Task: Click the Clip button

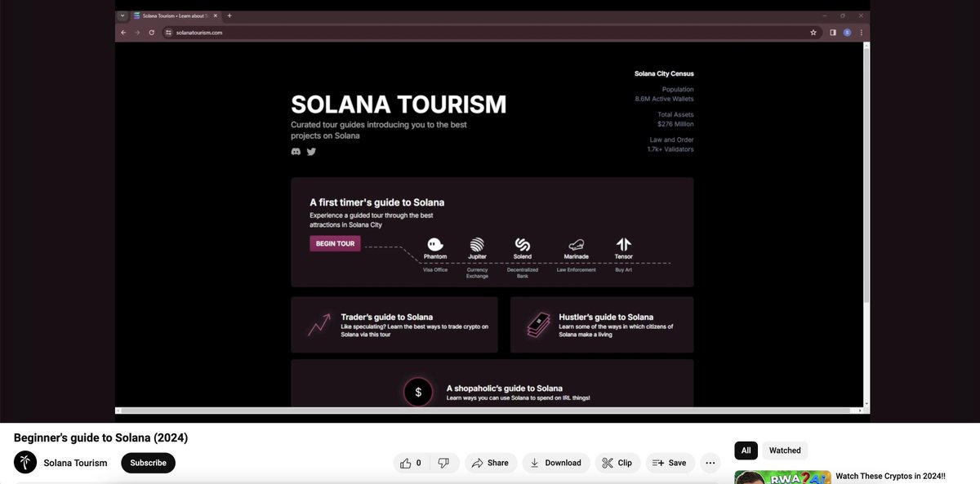Action: (617, 463)
